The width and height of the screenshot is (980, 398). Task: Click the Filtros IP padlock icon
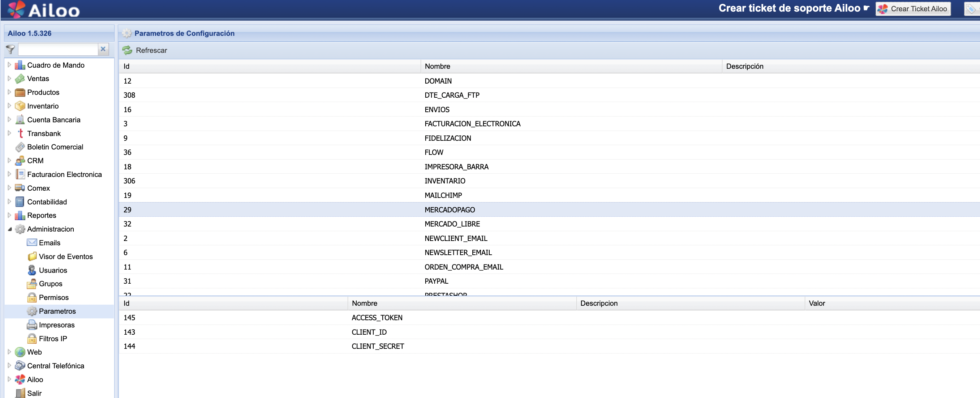pos(32,339)
